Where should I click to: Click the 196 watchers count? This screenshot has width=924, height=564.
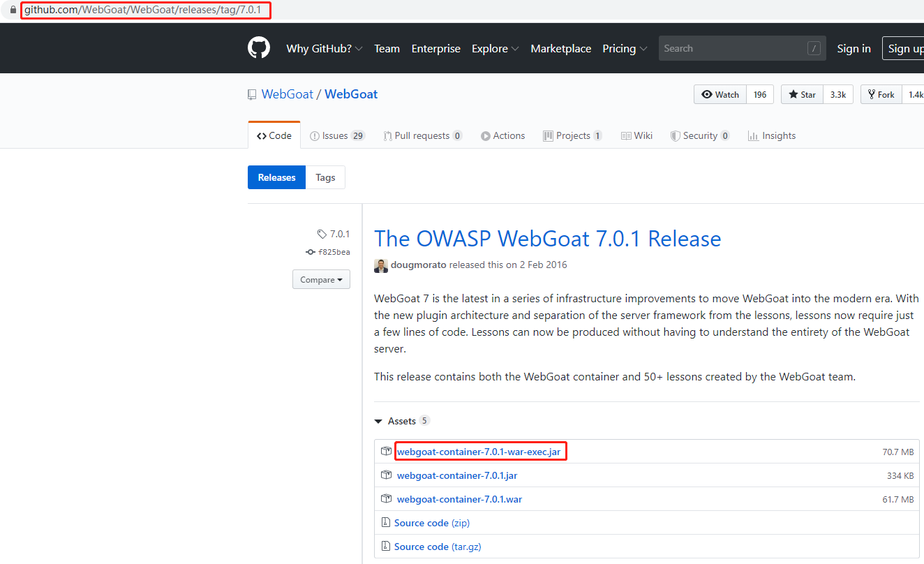(760, 94)
